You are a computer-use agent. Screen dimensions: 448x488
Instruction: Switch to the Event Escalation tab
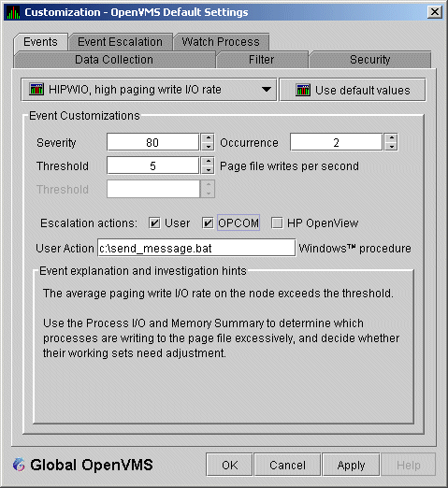click(x=121, y=42)
